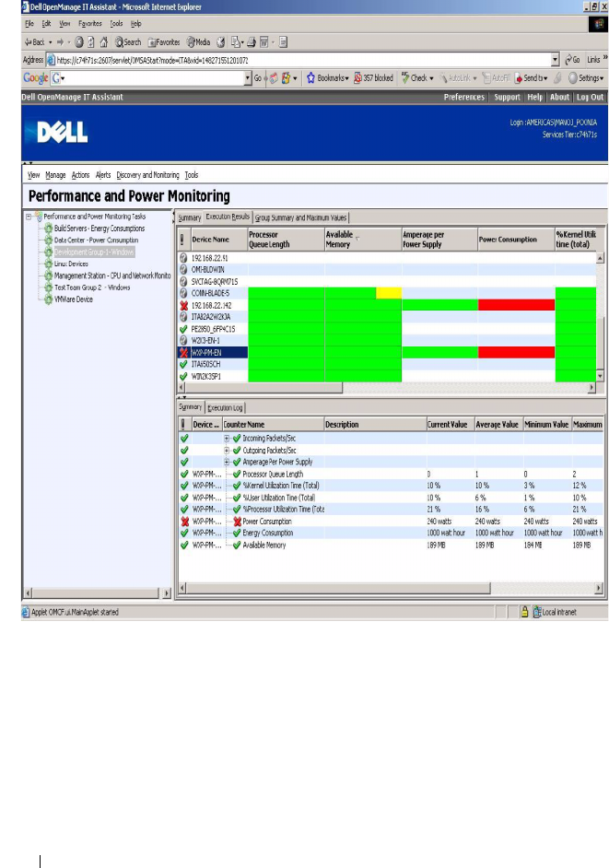609x868 pixels.
Task: Open the Support link
Action: point(507,98)
